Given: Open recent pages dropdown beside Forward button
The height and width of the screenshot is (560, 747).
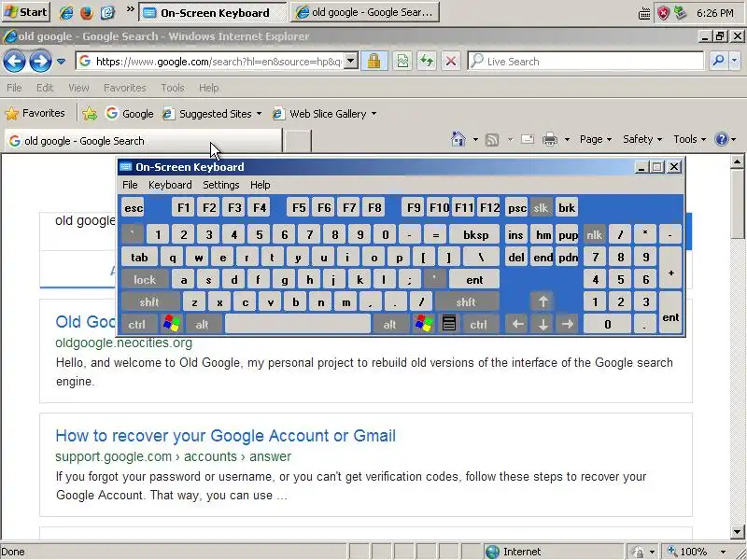Looking at the screenshot, I should coord(61,62).
